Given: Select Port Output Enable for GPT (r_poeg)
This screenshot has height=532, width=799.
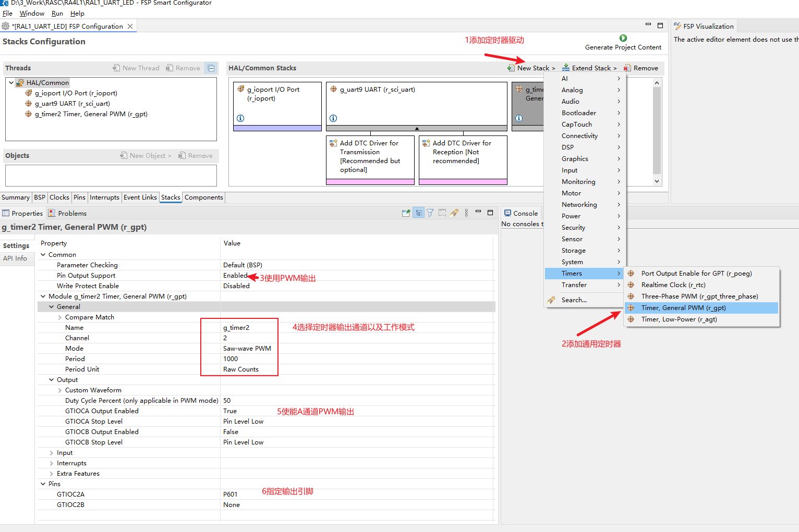Looking at the screenshot, I should pos(701,274).
